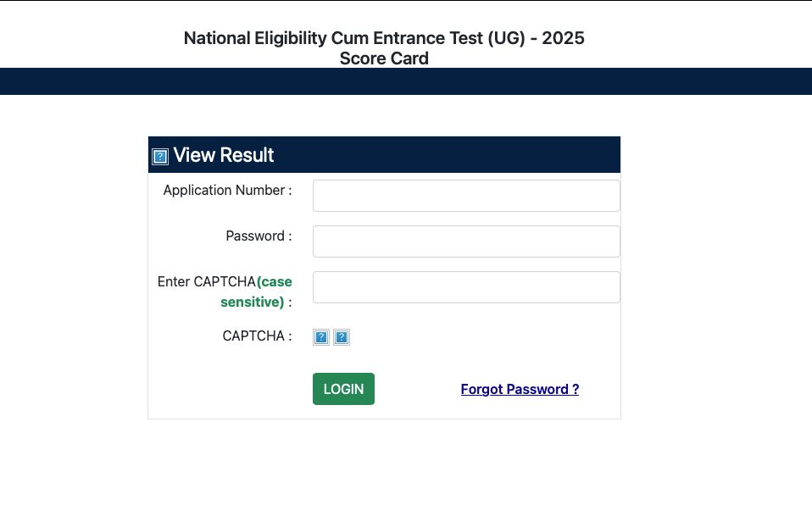The width and height of the screenshot is (812, 516).
Task: Focus the Application Number input field
Action: pyautogui.click(x=466, y=196)
